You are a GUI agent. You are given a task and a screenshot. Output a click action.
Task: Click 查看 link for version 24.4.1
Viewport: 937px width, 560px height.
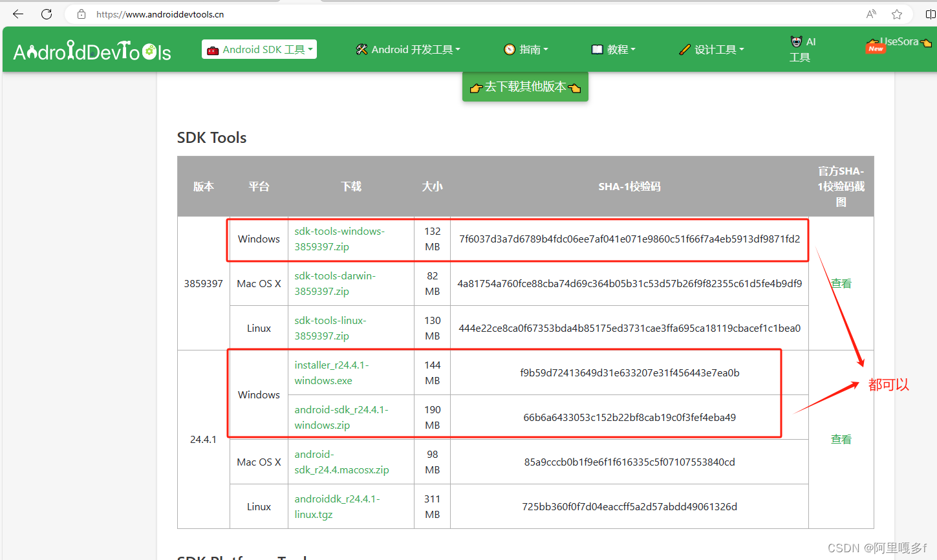841,439
